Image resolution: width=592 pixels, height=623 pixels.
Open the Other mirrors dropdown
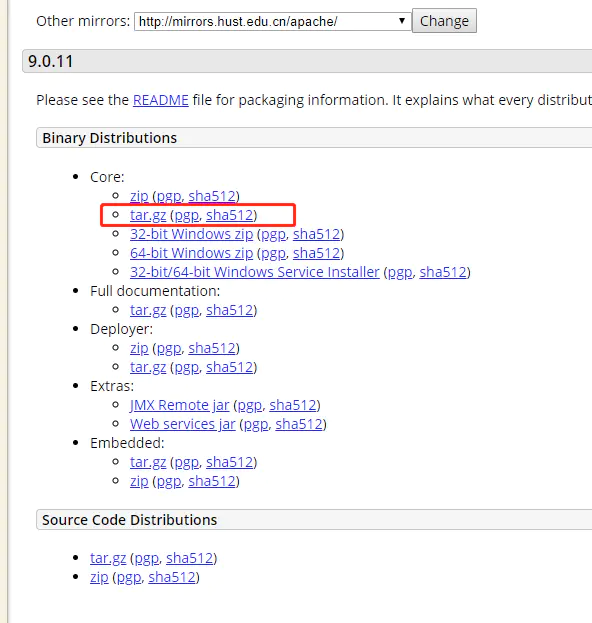click(x=273, y=21)
